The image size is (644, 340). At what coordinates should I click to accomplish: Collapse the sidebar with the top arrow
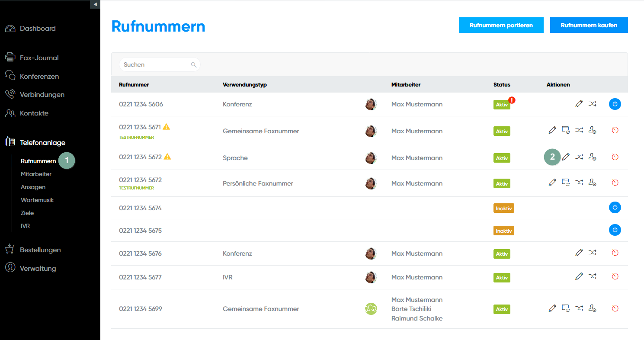[95, 4]
